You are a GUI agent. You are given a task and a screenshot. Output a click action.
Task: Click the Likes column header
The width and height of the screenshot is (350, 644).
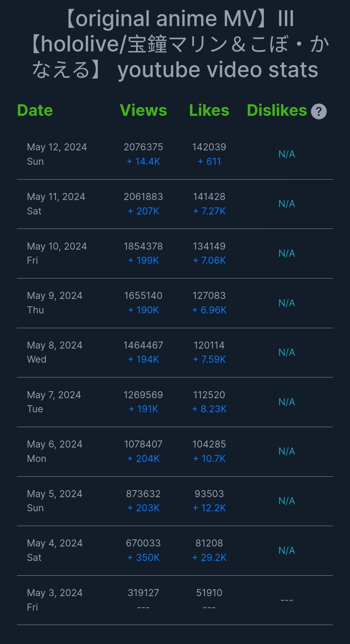(x=209, y=111)
